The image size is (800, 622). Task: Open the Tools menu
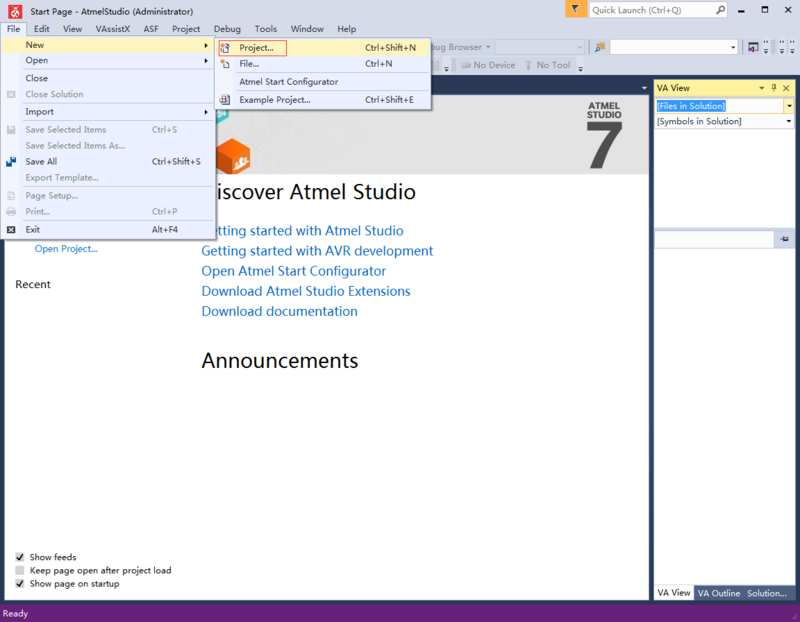(x=266, y=29)
